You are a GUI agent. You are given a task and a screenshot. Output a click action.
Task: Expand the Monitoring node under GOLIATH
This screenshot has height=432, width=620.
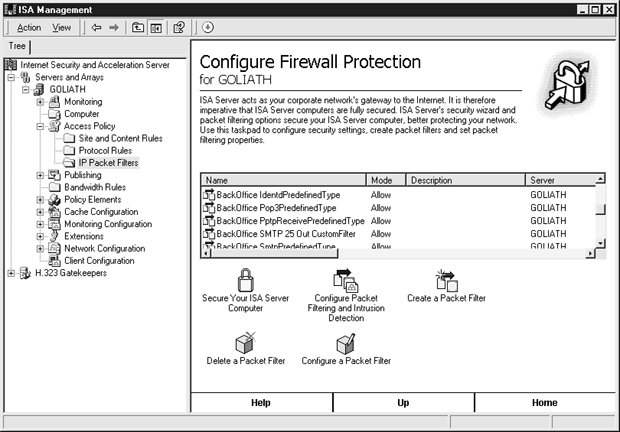pos(40,102)
